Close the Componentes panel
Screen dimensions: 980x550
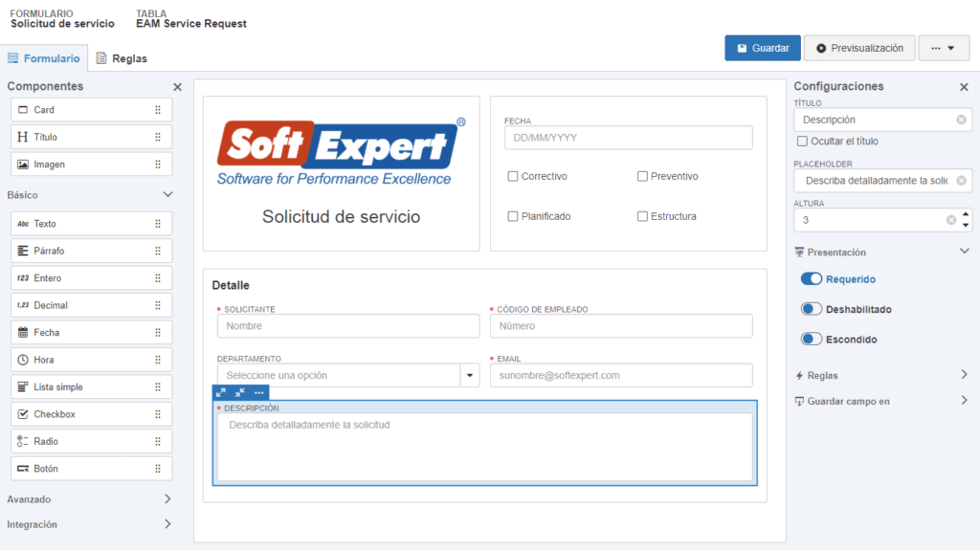(177, 87)
